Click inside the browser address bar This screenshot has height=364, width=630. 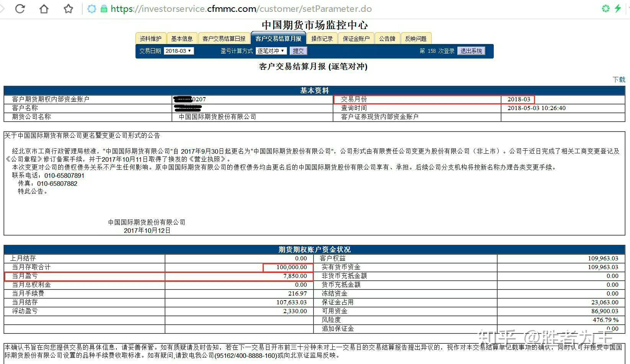pyautogui.click(x=268, y=8)
